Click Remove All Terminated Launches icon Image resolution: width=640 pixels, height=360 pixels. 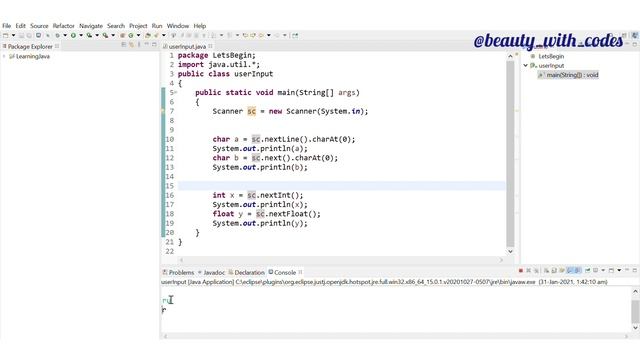[x=536, y=271]
